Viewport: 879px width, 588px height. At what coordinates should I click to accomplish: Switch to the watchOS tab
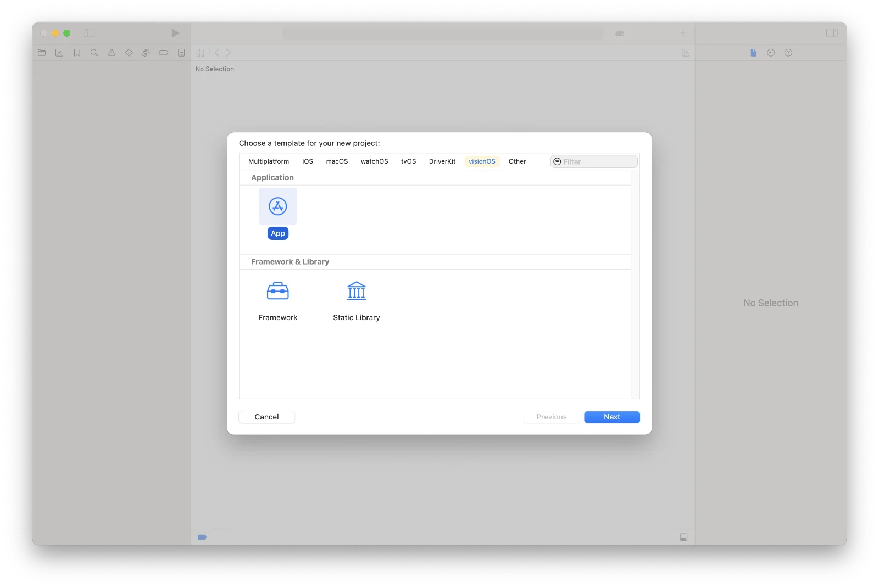tap(375, 161)
